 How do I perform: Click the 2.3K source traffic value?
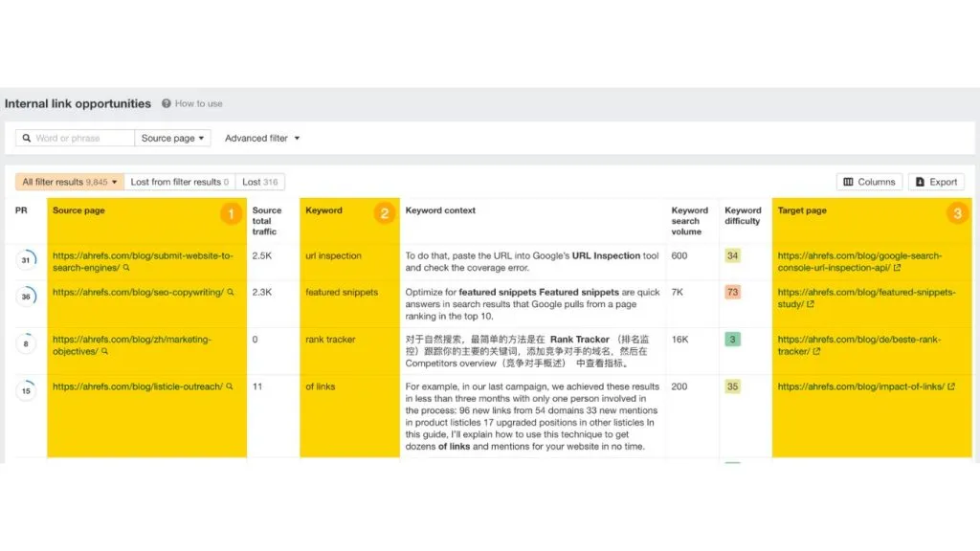pyautogui.click(x=261, y=293)
